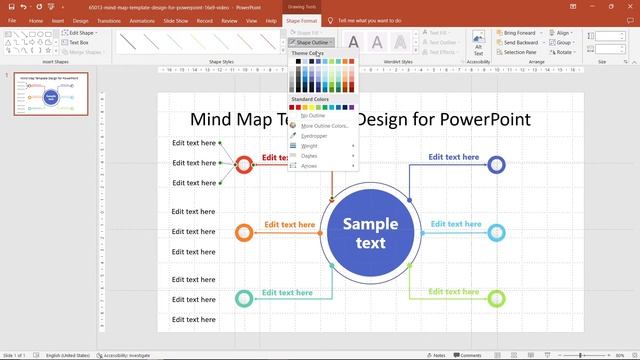The height and width of the screenshot is (360, 640).
Task: Pick the purple standard color swatch
Action: coord(351,107)
